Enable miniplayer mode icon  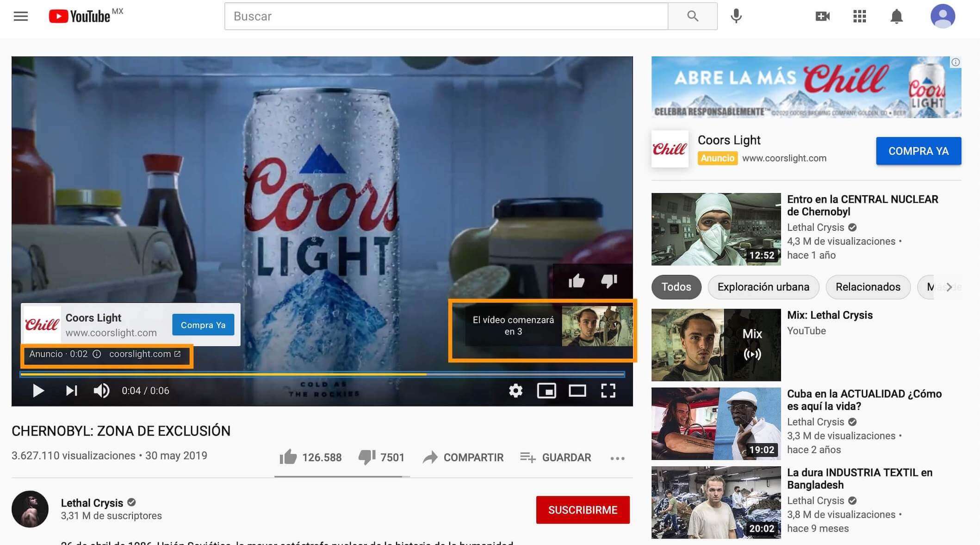(546, 391)
